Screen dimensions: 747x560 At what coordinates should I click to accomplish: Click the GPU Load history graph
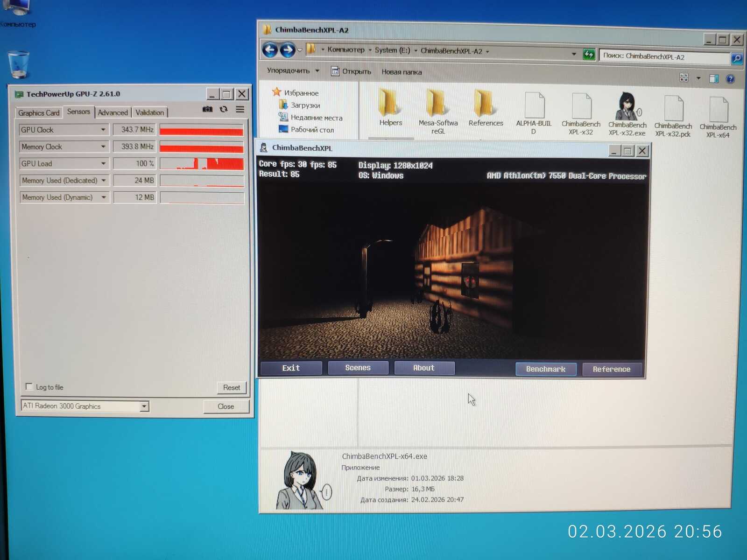pos(202,164)
